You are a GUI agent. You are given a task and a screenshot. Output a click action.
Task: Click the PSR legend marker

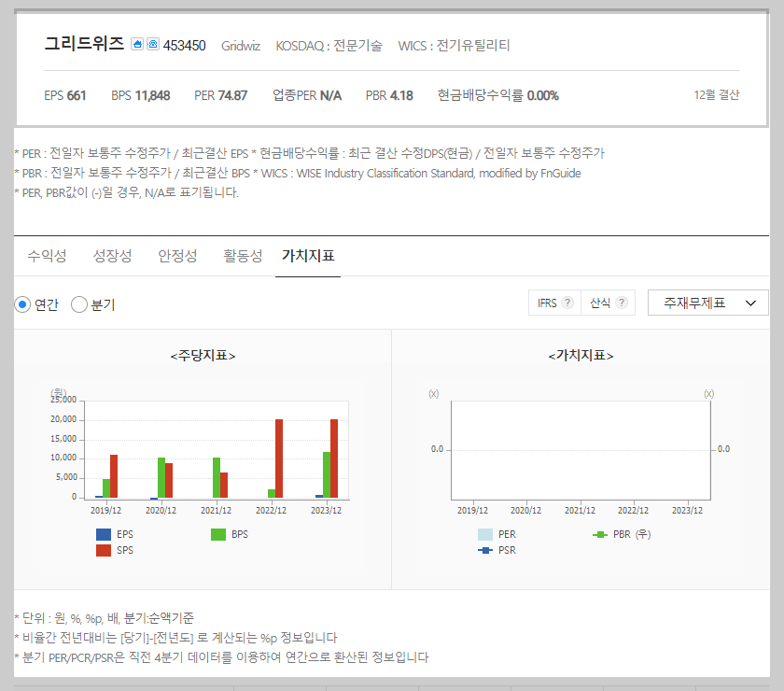tap(485, 550)
